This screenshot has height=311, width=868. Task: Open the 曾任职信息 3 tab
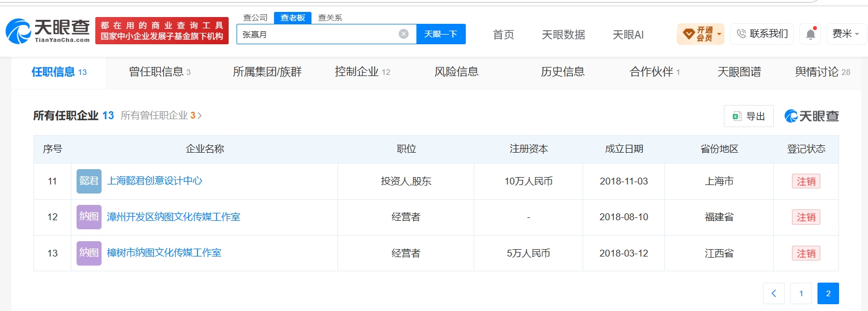(x=160, y=72)
